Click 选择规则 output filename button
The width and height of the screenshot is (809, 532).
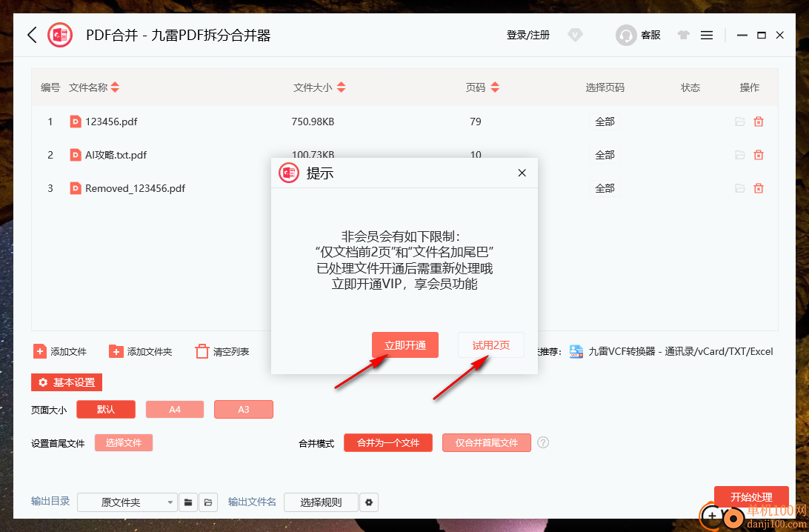(x=321, y=502)
